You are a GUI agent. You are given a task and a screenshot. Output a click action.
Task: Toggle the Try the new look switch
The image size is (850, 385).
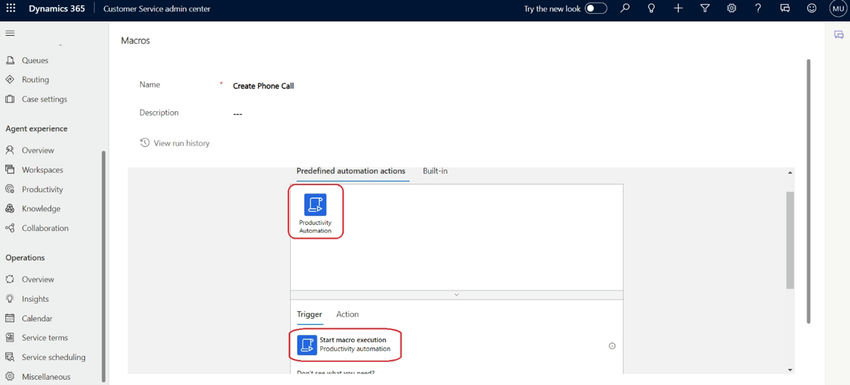pos(596,9)
